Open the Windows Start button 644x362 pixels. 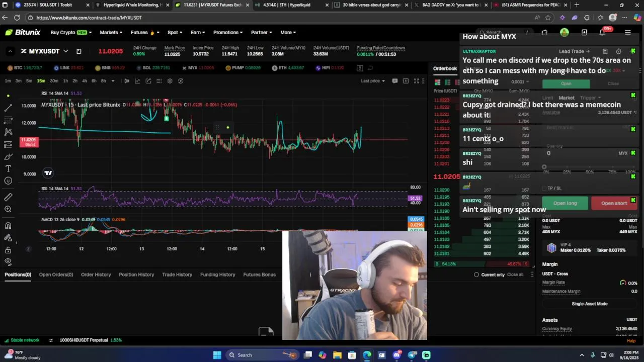[217, 355]
